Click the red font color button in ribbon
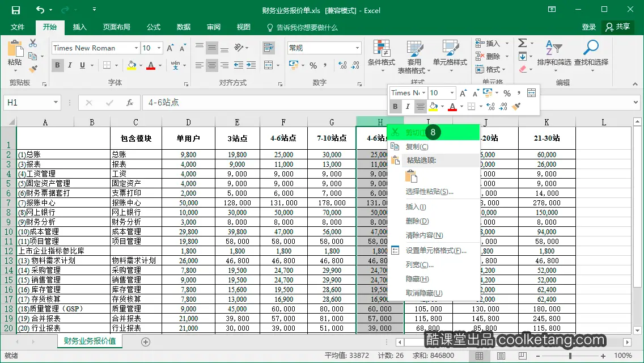The width and height of the screenshot is (644, 363). tap(151, 65)
